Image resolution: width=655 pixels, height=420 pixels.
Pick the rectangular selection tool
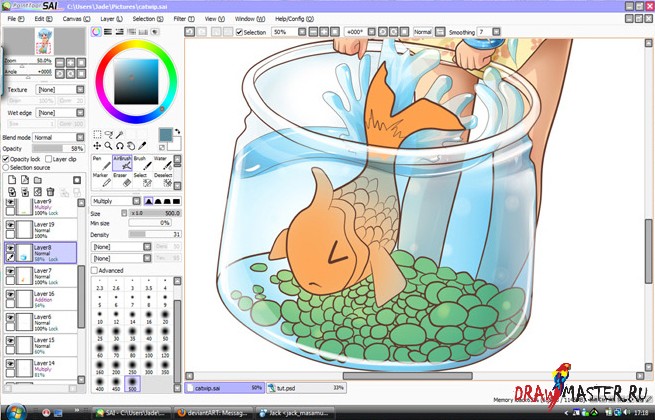click(97, 134)
